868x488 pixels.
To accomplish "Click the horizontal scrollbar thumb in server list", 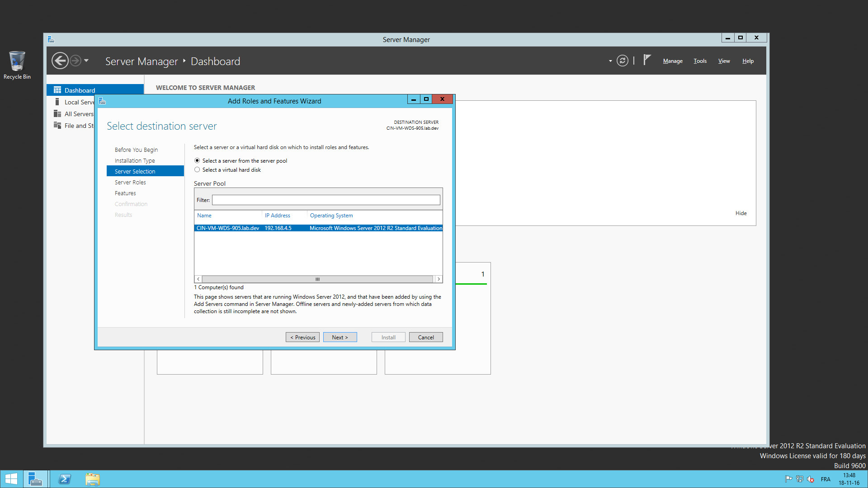I will coord(317,279).
